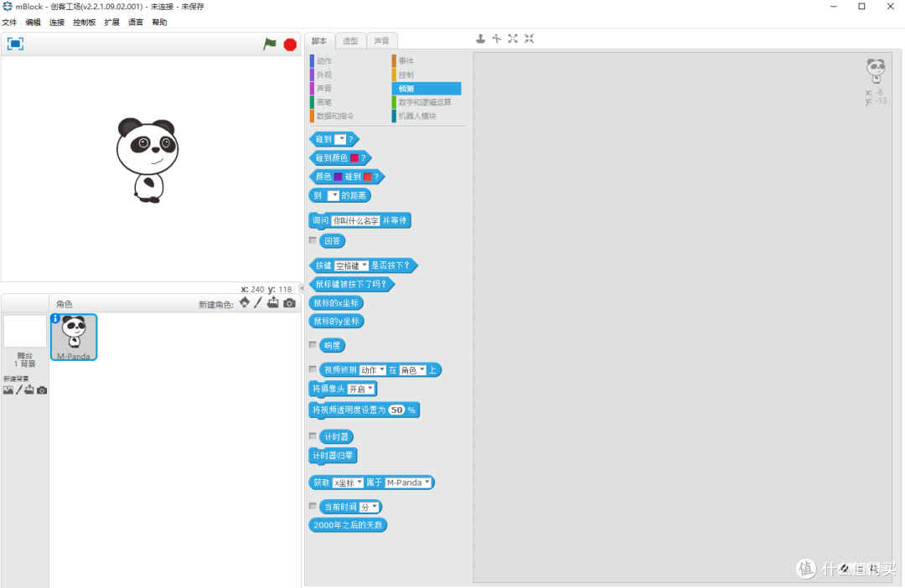Click pink swatch in 碰到颜色 block
The width and height of the screenshot is (905, 588).
click(x=354, y=157)
